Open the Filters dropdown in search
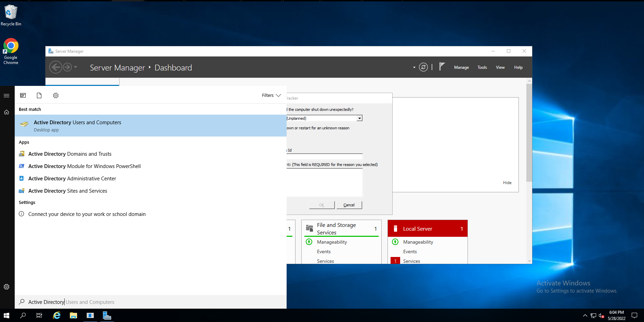The image size is (644, 322). click(271, 95)
